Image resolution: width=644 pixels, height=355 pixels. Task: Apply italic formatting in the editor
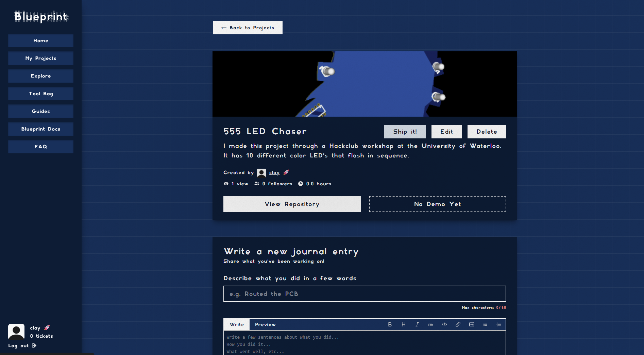(417, 324)
